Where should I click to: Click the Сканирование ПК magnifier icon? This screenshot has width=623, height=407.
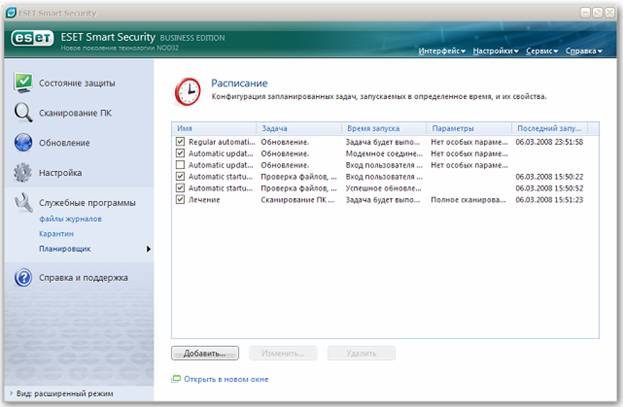(x=24, y=112)
